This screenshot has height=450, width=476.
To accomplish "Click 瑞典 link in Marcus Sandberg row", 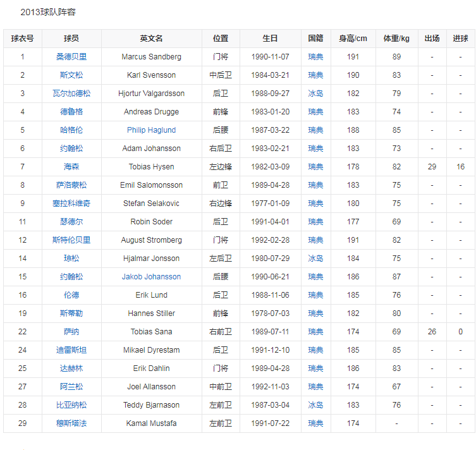I will click(x=315, y=57).
